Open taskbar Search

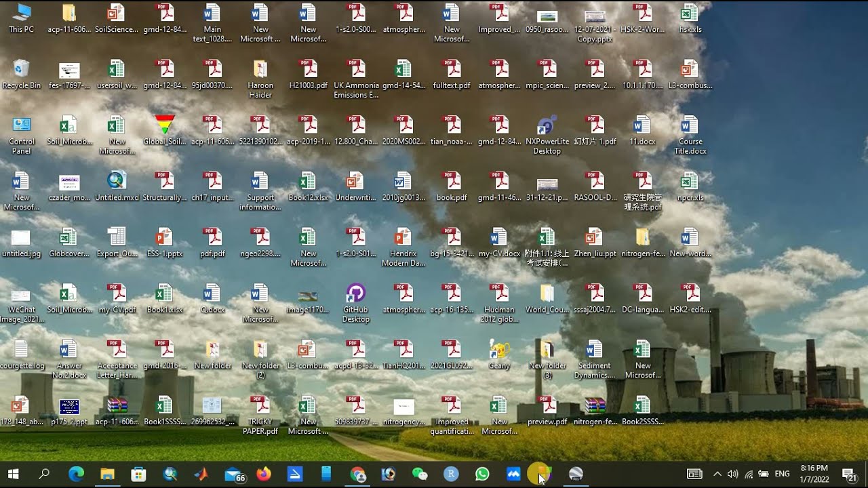[44, 474]
